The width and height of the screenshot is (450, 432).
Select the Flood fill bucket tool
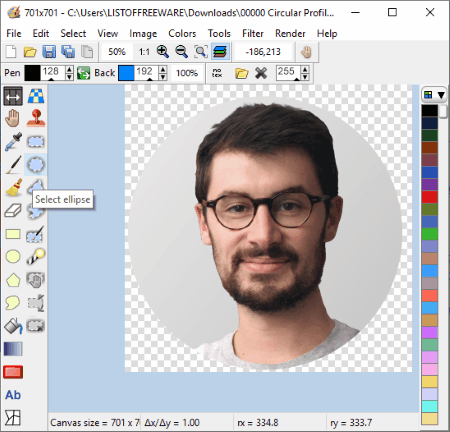coord(13,326)
